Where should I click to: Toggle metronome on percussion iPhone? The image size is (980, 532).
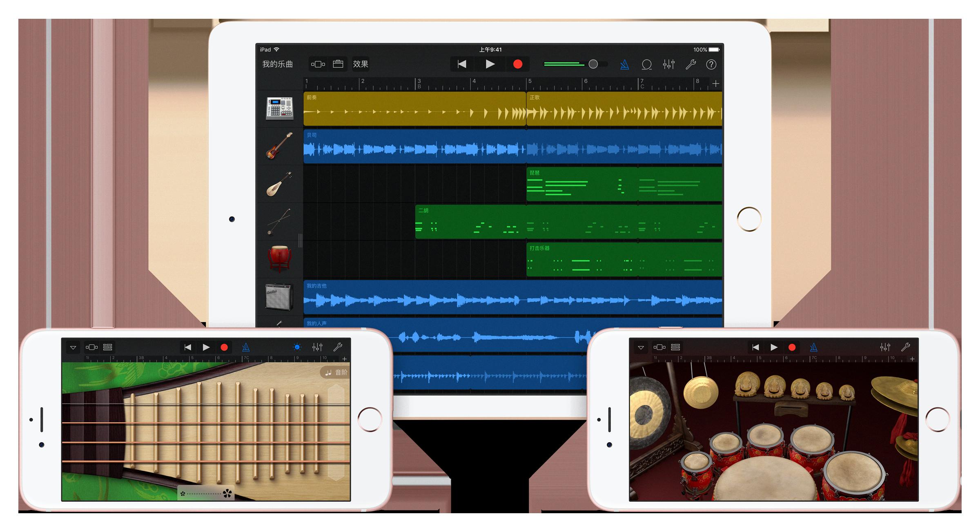click(x=814, y=347)
